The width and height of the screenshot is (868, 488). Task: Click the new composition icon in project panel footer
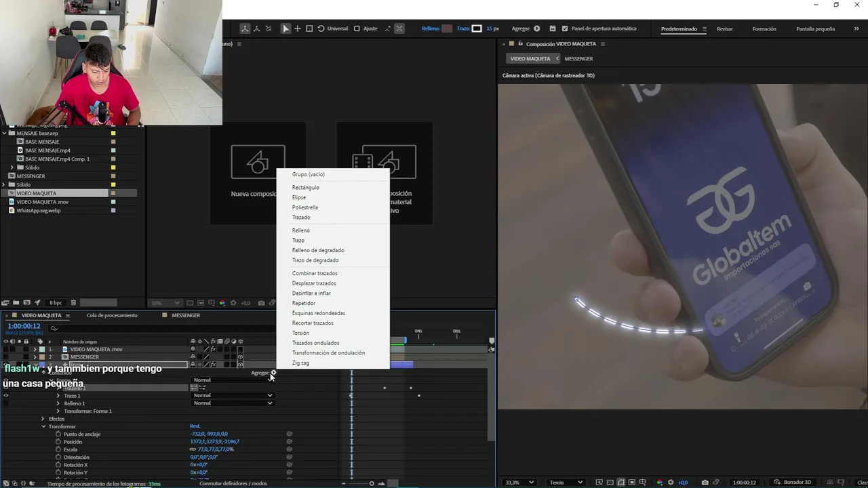26,302
